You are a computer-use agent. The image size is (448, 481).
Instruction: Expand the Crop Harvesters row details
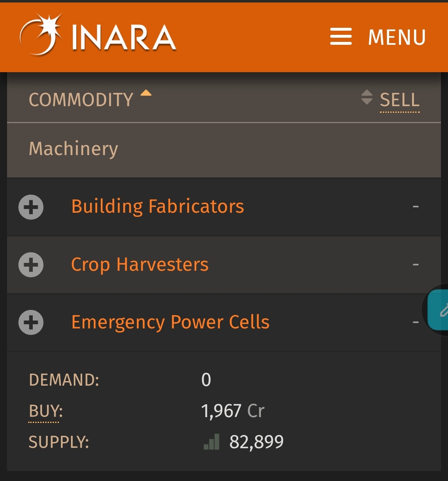(x=31, y=265)
